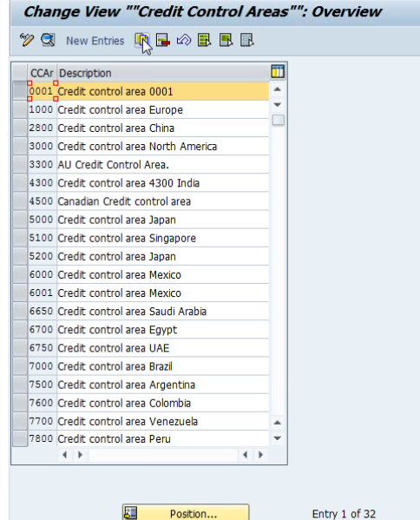Click the Details magnifier icon
The image size is (420, 520).
tap(48, 40)
